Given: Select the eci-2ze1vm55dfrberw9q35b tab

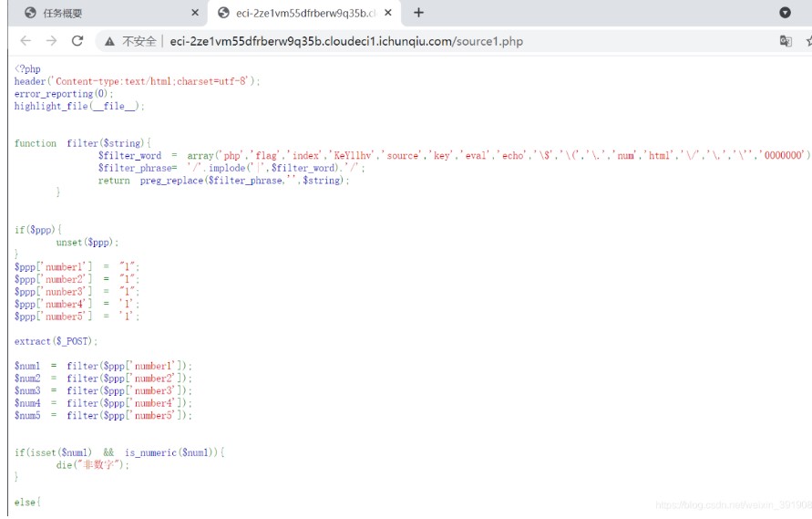Looking at the screenshot, I should point(303,13).
